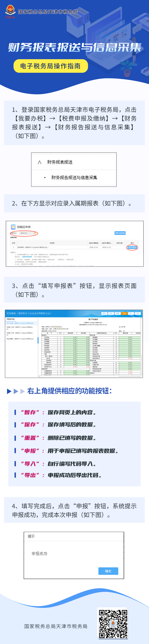Click the orange 申报 button
The height and width of the screenshot is (644, 149).
click(124, 313)
